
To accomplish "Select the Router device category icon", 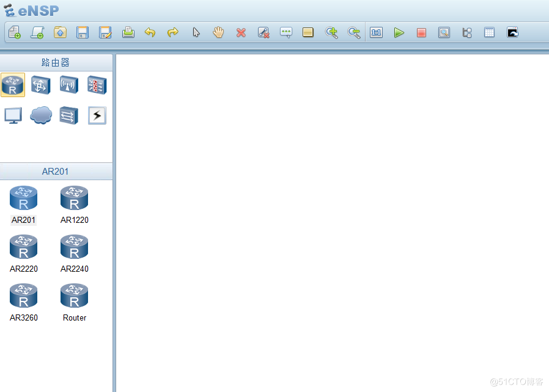I will coord(13,85).
